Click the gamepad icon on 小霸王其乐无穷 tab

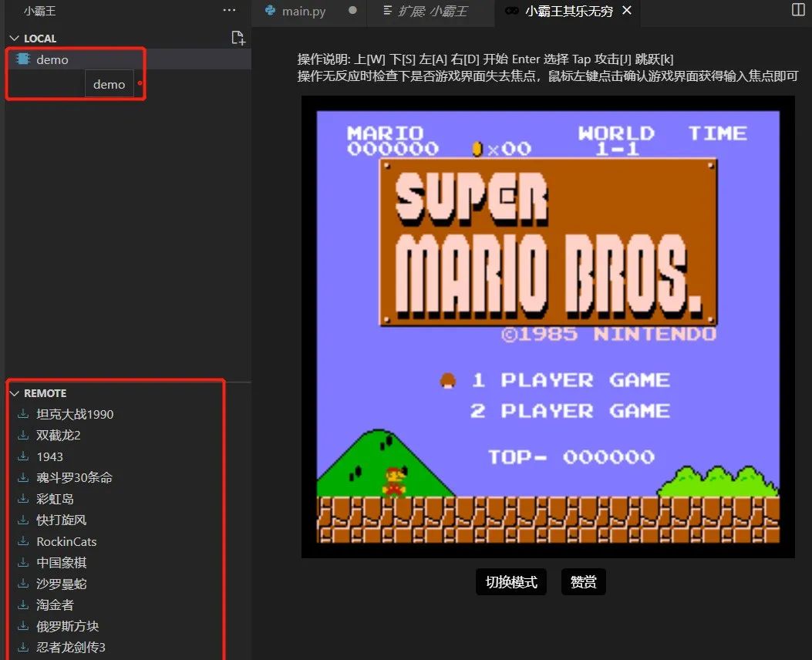point(511,11)
